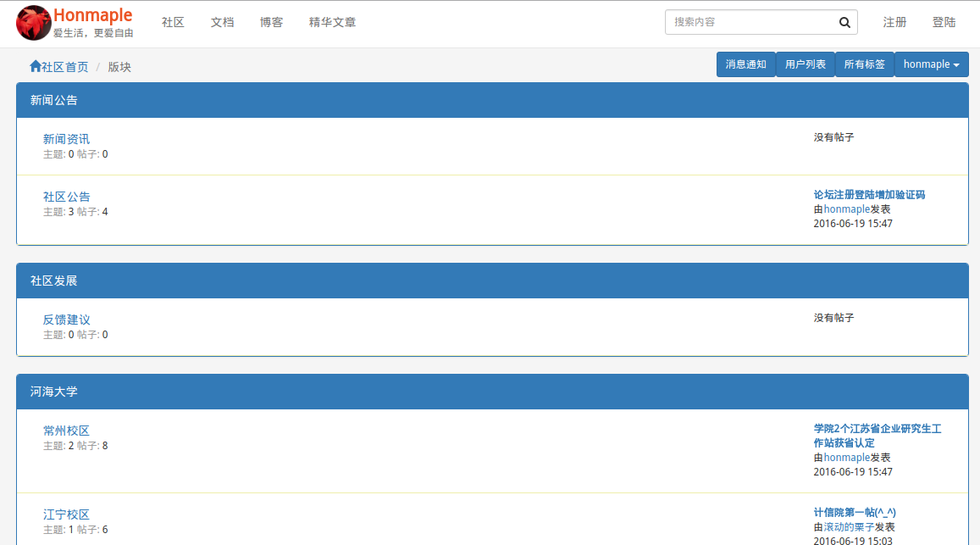Image resolution: width=980 pixels, height=545 pixels.
Task: Go to 社区首页 breadcrumb link
Action: [65, 67]
